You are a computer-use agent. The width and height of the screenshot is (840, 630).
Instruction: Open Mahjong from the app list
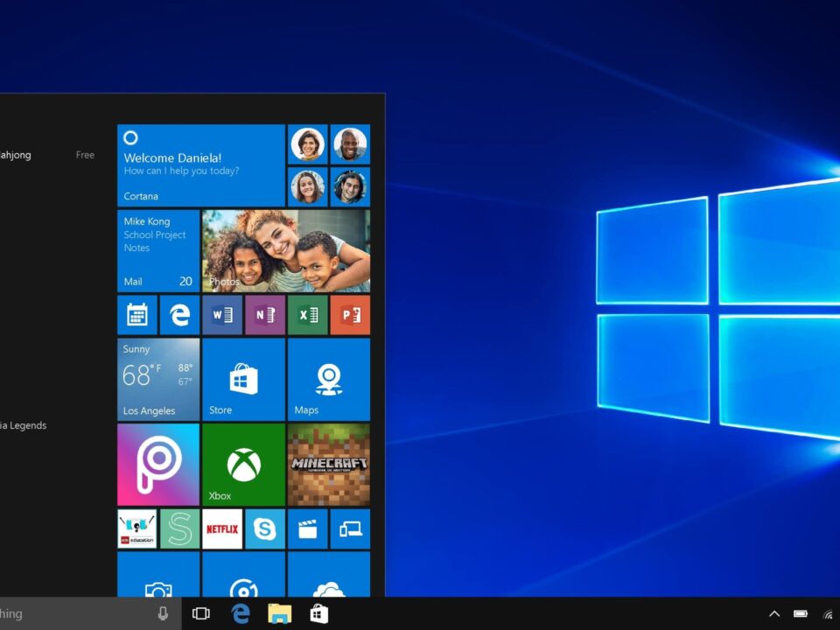pos(17,155)
